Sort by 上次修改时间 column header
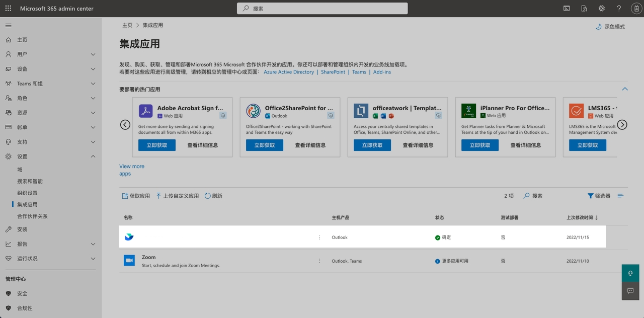The image size is (644, 318). pos(582,218)
